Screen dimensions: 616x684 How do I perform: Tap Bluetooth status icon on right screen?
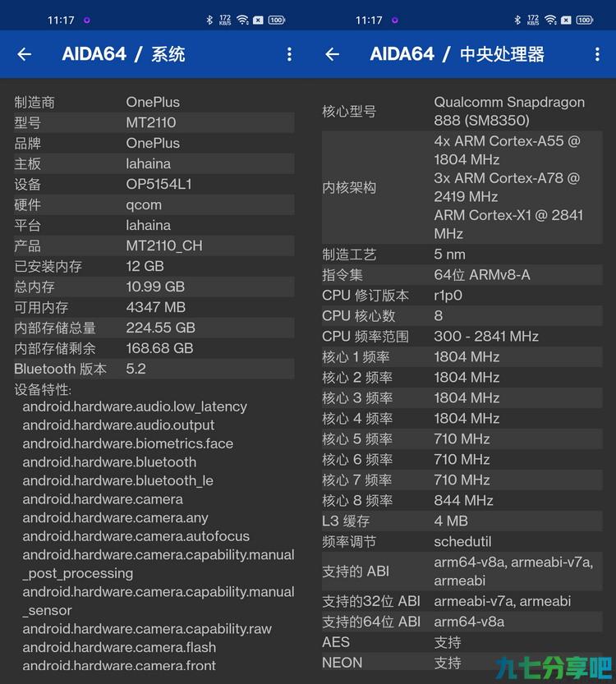click(x=517, y=20)
